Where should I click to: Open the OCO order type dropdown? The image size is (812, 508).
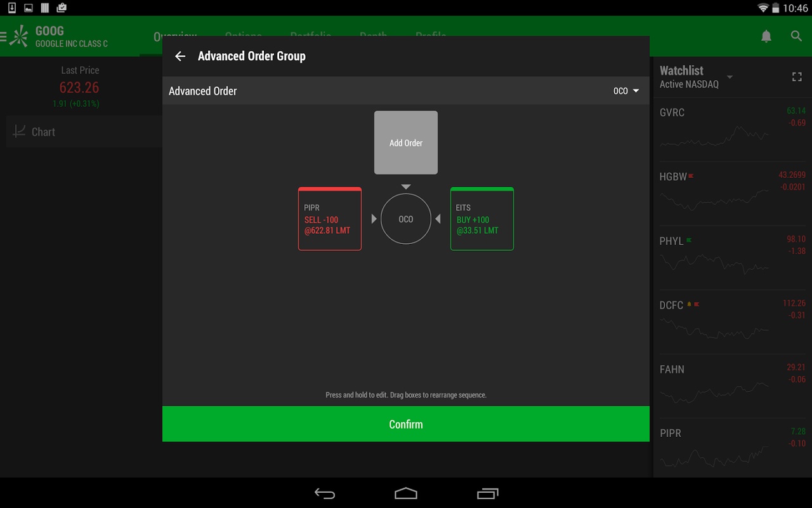(x=626, y=91)
